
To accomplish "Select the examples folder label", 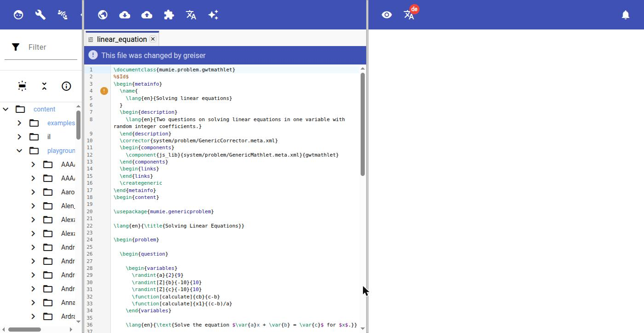I will pos(61,123).
